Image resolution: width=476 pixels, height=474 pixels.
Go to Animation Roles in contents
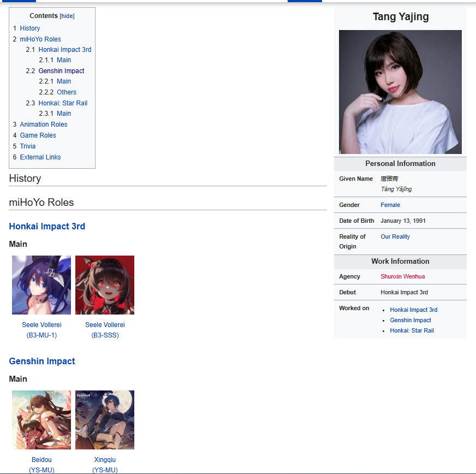point(44,125)
